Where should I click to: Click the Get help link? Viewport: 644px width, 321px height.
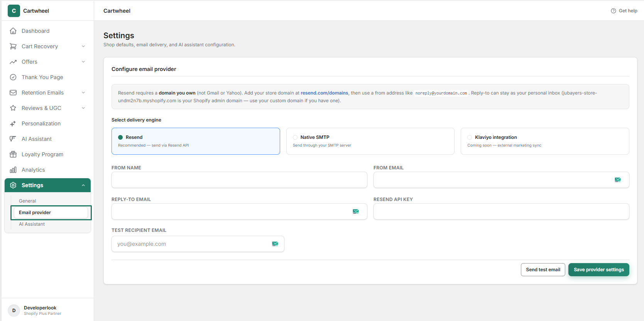pyautogui.click(x=624, y=11)
